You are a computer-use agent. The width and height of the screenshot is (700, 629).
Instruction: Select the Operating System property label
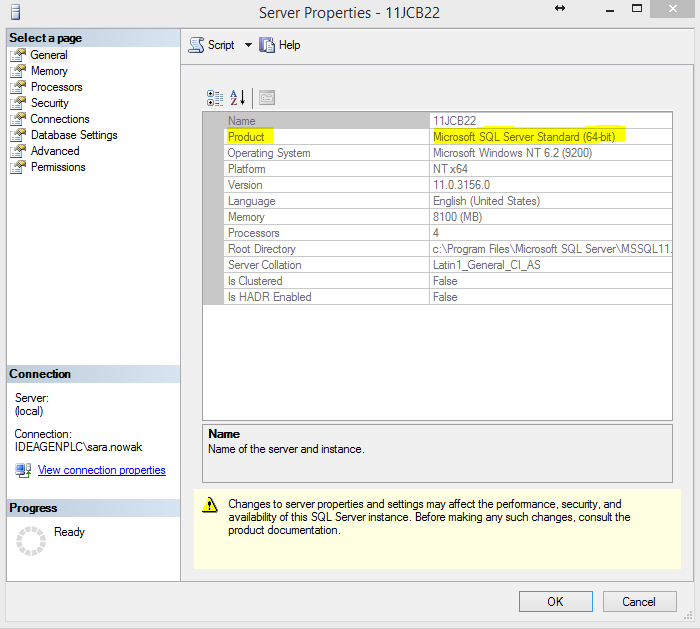[x=269, y=153]
